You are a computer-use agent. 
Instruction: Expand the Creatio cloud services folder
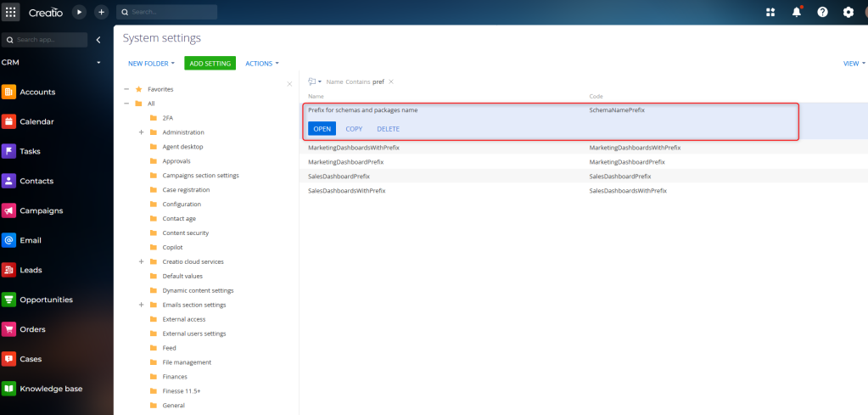tap(141, 261)
